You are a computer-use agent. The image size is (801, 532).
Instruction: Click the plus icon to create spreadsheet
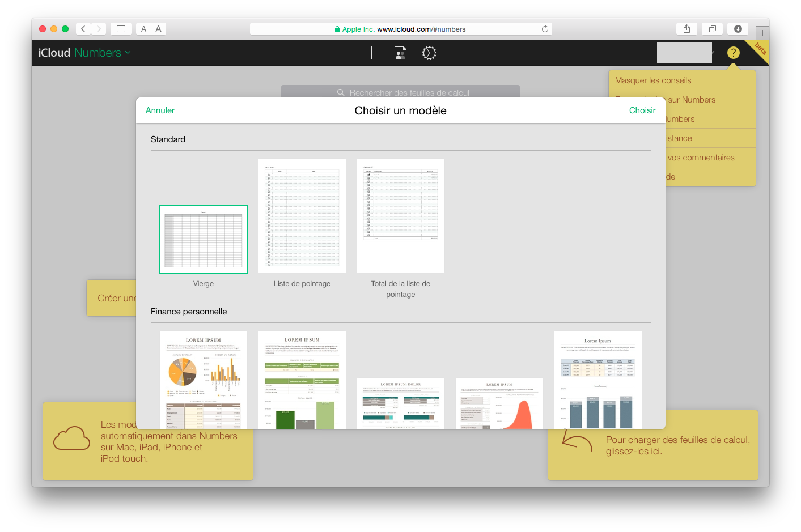pyautogui.click(x=371, y=53)
